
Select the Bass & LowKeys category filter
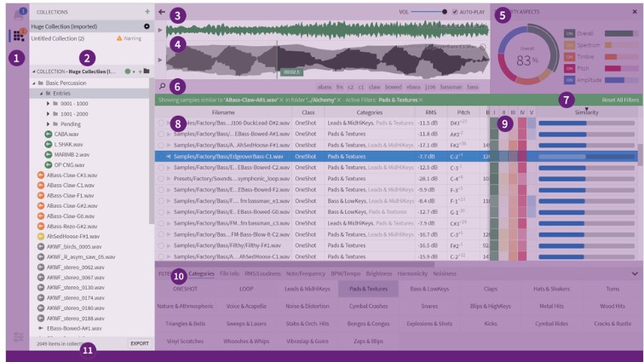pos(429,289)
